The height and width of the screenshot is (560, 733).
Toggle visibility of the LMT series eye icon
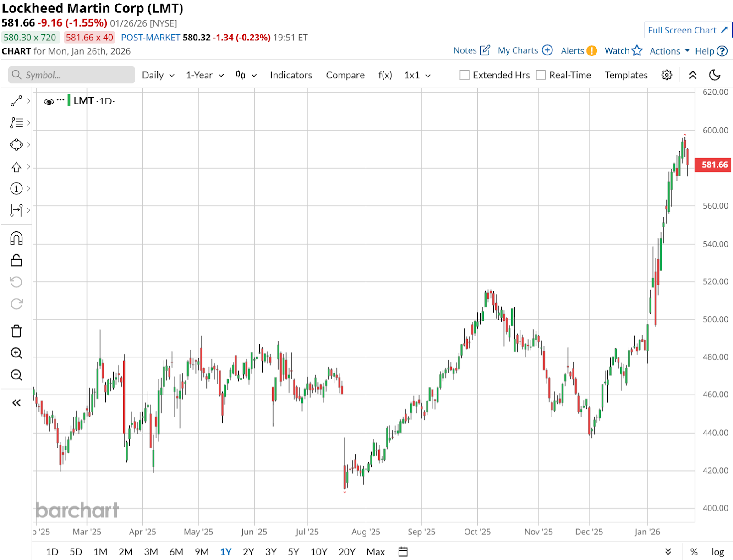[x=49, y=101]
